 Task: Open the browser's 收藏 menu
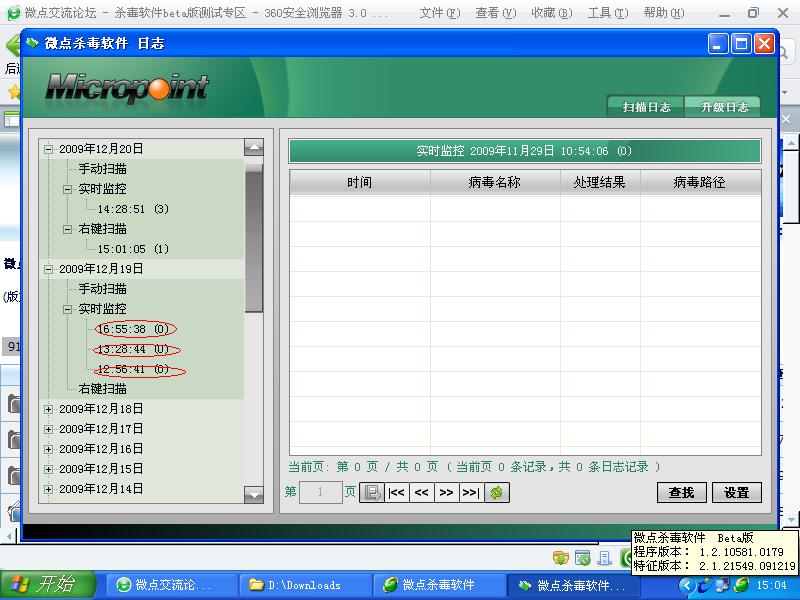pos(552,13)
